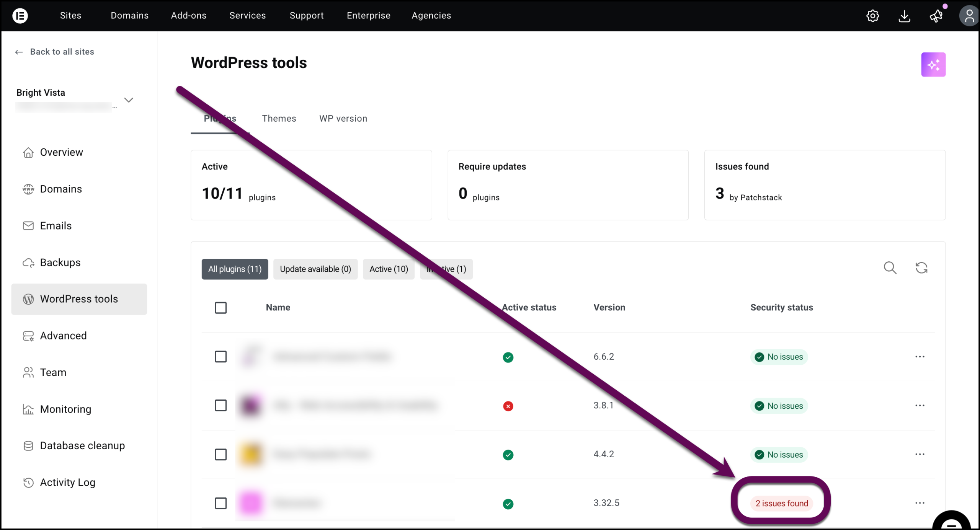Select checkbox for version 3.32.5 plugin

pos(220,503)
